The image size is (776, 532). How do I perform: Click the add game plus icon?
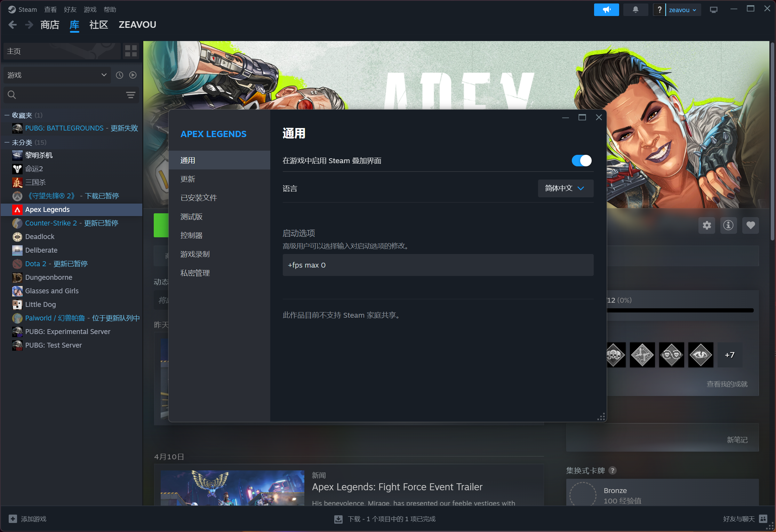(13, 519)
